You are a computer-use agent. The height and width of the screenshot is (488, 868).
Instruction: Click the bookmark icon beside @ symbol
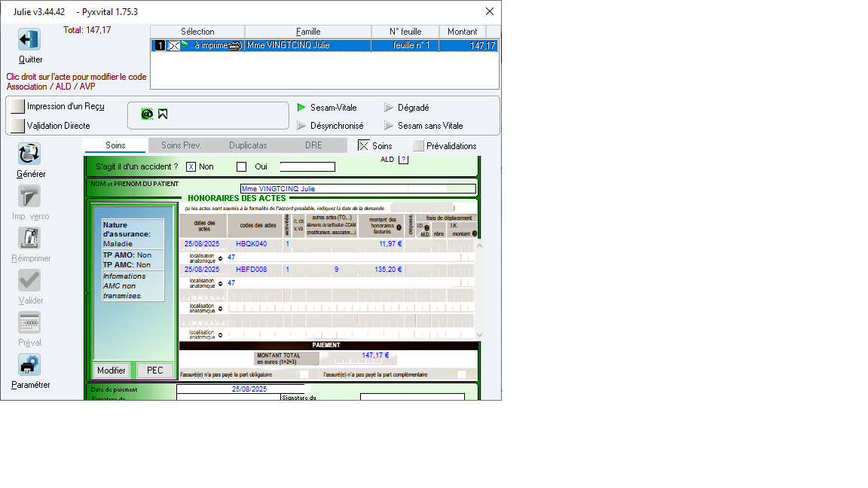pos(163,114)
